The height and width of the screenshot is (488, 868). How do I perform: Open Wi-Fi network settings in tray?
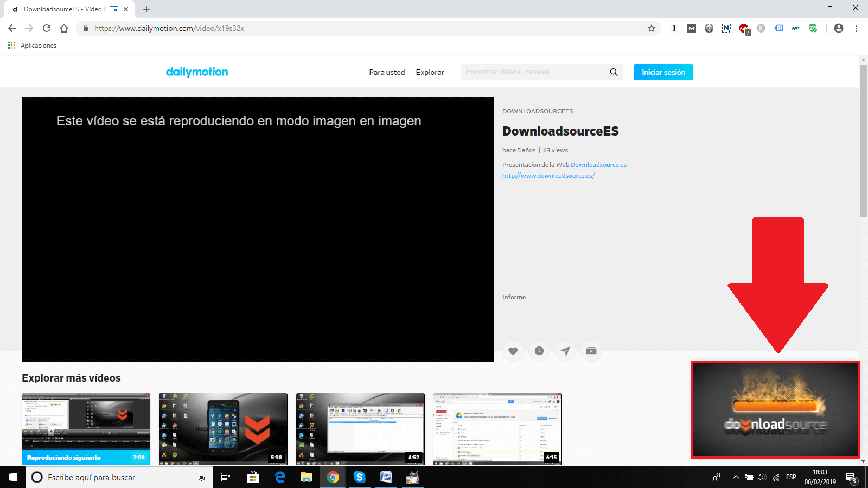(x=776, y=477)
